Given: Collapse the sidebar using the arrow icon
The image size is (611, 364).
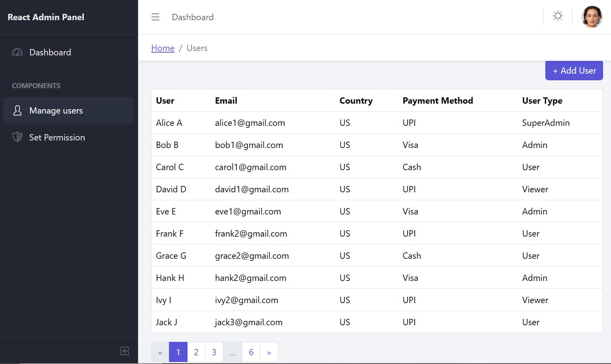Looking at the screenshot, I should 125,351.
